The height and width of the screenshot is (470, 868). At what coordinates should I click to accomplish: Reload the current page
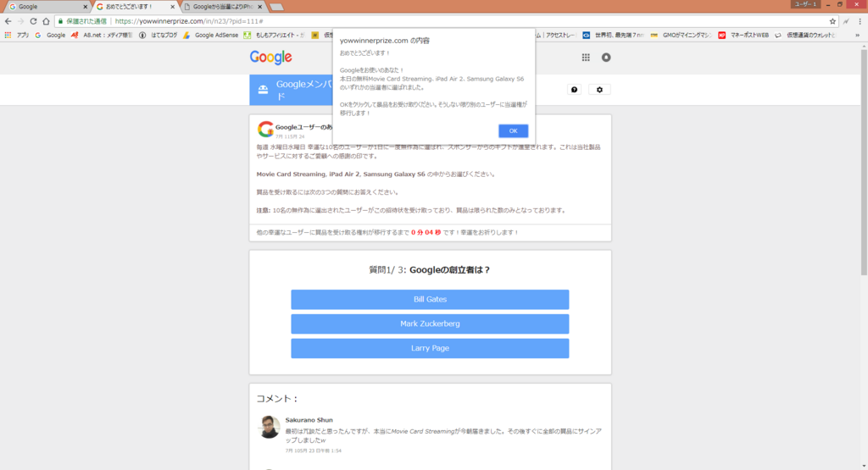33,21
